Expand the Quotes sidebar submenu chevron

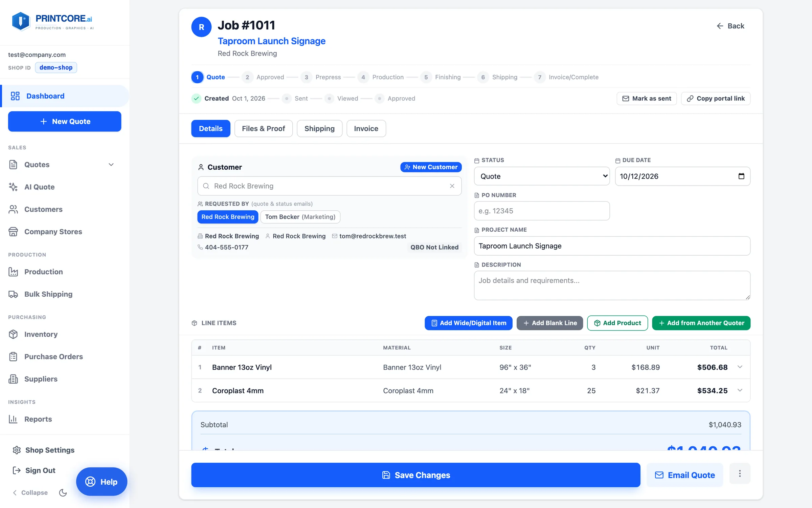pyautogui.click(x=111, y=165)
